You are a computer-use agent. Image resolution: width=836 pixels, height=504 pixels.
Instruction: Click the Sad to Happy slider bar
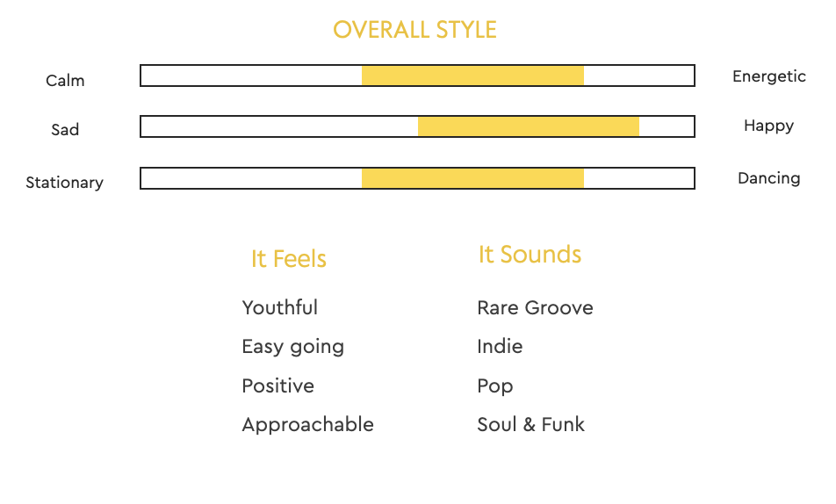[417, 126]
